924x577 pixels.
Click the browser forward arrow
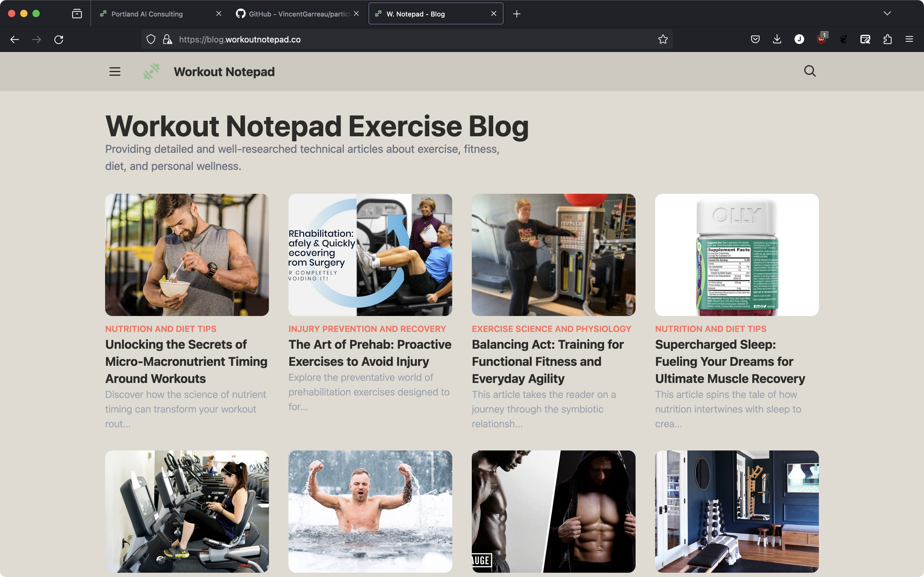[x=37, y=39]
